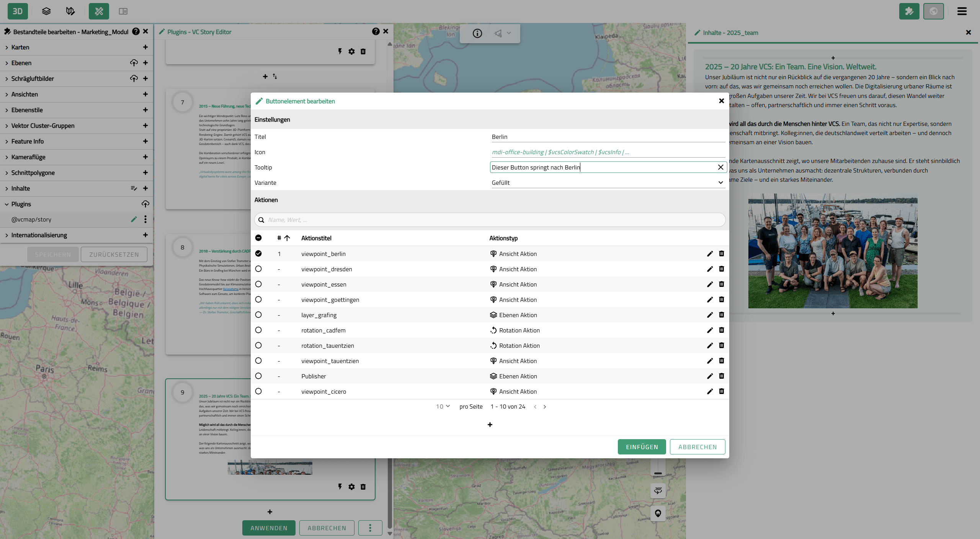Viewport: 980px width, 539px height.
Task: Click ABBRECHEN in the Buttonelement dialog
Action: coord(697,447)
